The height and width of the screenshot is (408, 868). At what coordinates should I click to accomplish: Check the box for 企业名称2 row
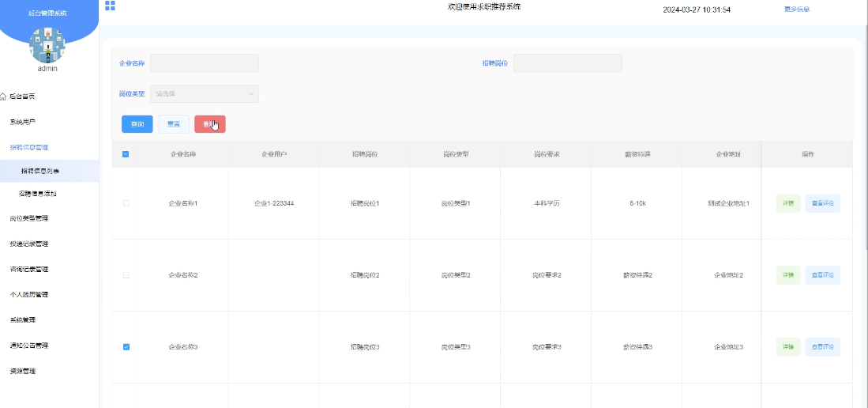(126, 275)
